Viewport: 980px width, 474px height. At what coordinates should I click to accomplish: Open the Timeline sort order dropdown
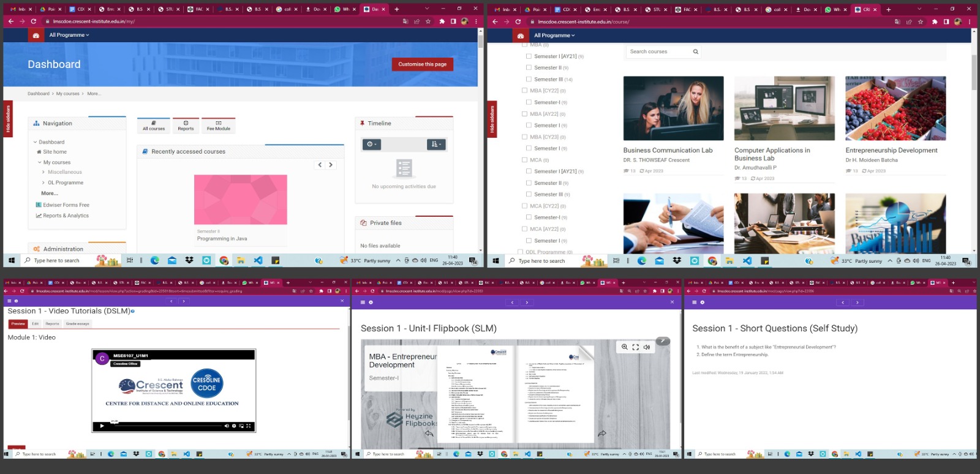[x=435, y=145]
